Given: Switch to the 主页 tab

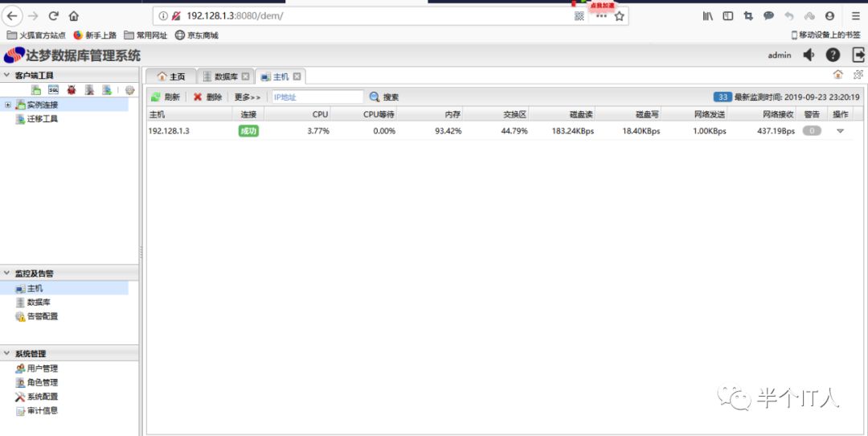Looking at the screenshot, I should [x=171, y=76].
